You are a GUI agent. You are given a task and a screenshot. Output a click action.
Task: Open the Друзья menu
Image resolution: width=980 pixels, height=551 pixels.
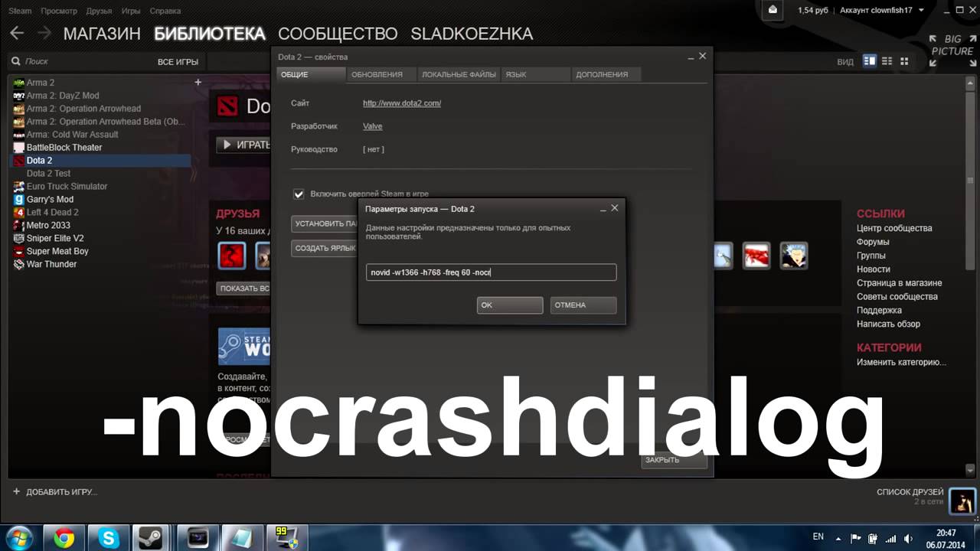(99, 11)
